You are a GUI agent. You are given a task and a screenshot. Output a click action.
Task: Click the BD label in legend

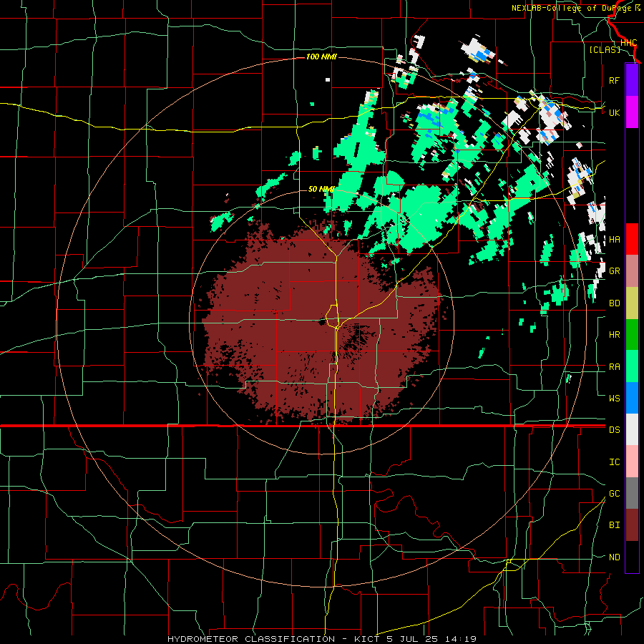tap(614, 303)
